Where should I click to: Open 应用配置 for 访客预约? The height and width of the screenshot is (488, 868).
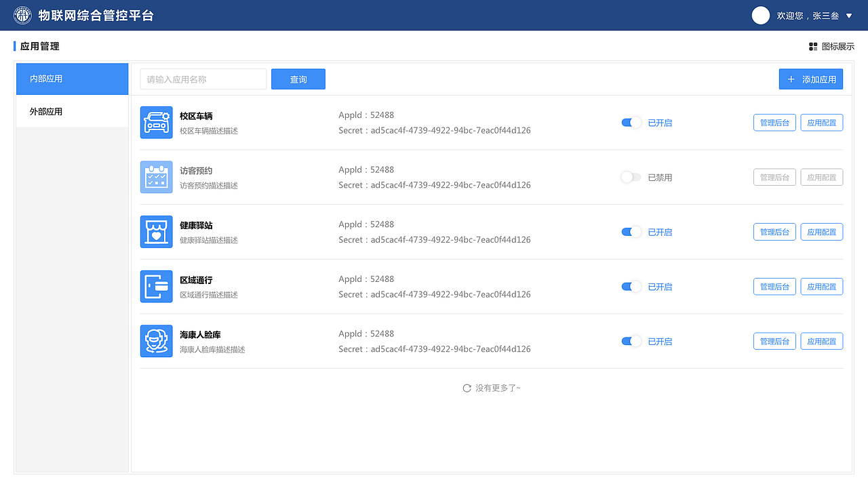(x=822, y=177)
